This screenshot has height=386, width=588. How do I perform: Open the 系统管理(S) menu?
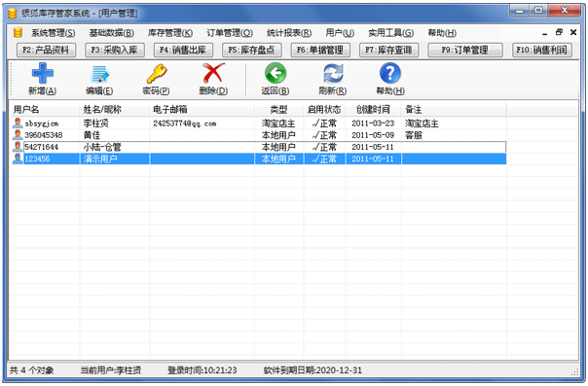coord(53,33)
